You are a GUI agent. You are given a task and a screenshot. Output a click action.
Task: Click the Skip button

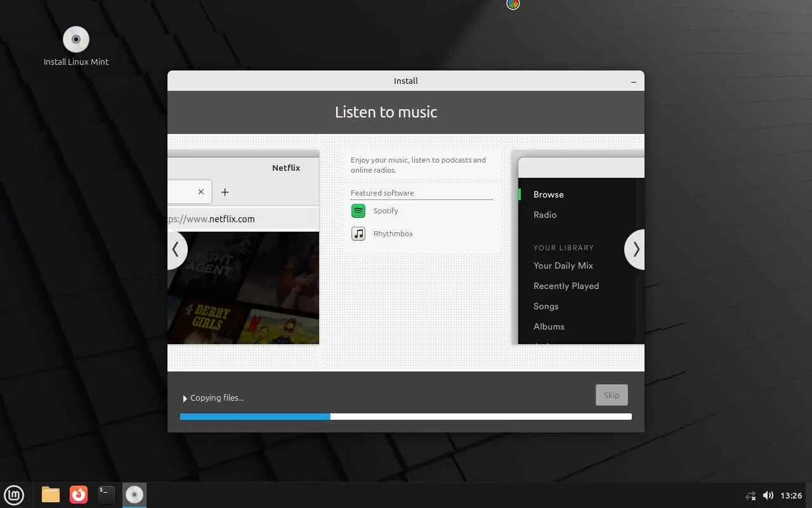tap(612, 395)
